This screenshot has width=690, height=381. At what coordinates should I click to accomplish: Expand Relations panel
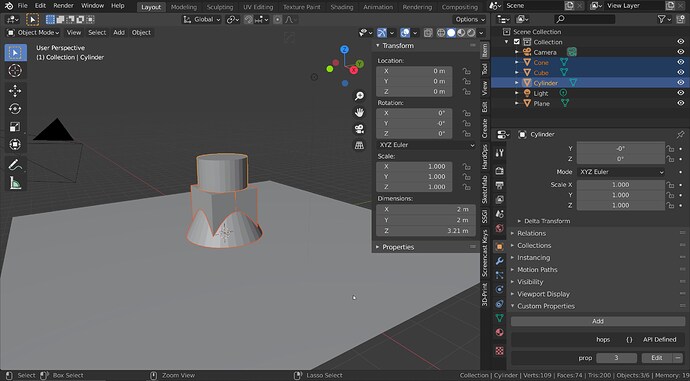click(x=531, y=233)
